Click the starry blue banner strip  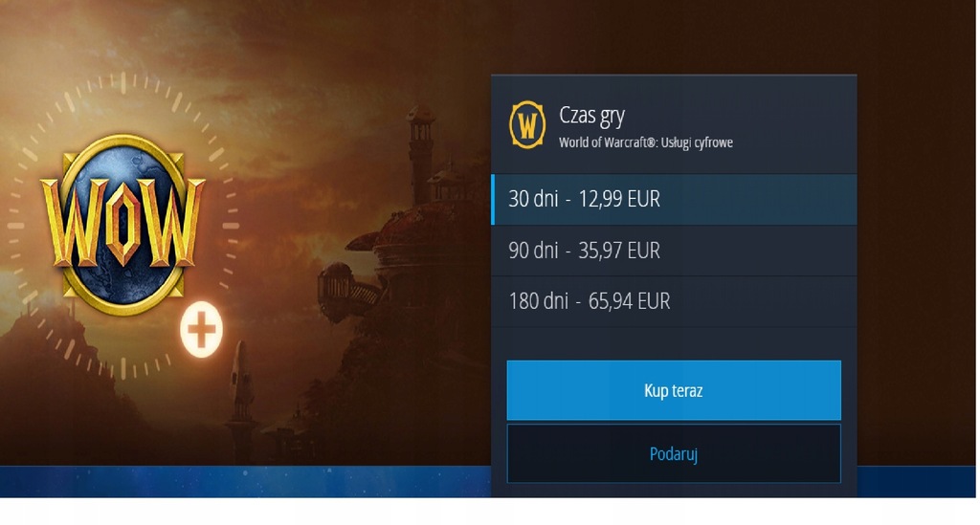[245, 481]
